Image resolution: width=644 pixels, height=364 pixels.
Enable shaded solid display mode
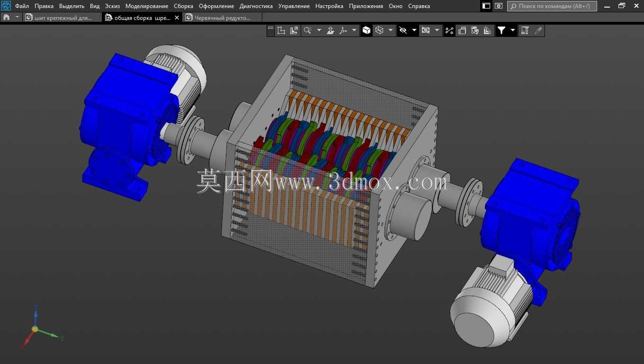pyautogui.click(x=367, y=30)
